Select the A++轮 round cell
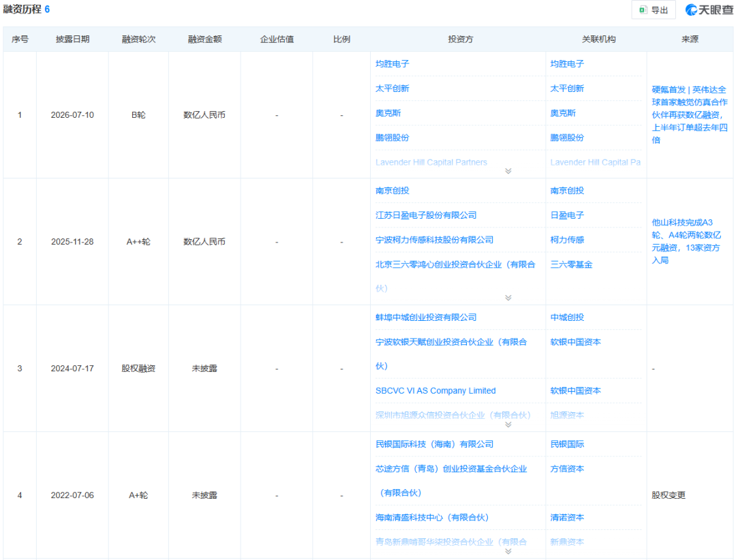This screenshot has width=736, height=560. 138,242
